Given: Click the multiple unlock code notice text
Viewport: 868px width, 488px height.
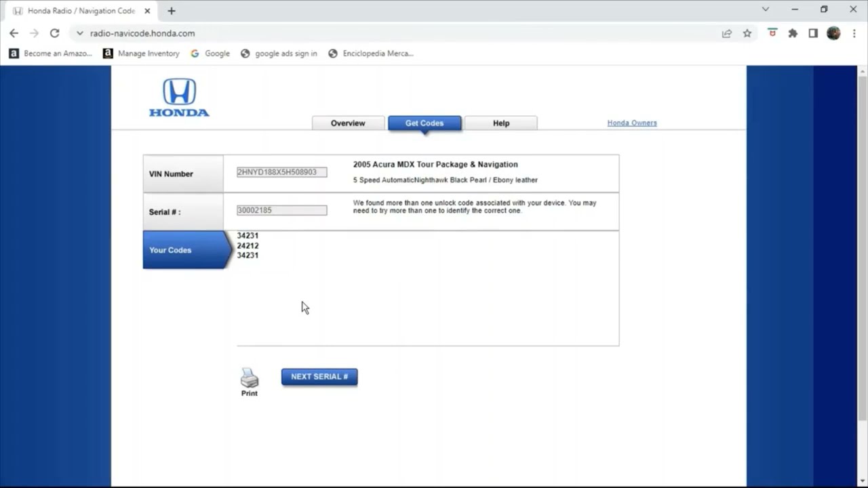Looking at the screenshot, I should pos(475,207).
